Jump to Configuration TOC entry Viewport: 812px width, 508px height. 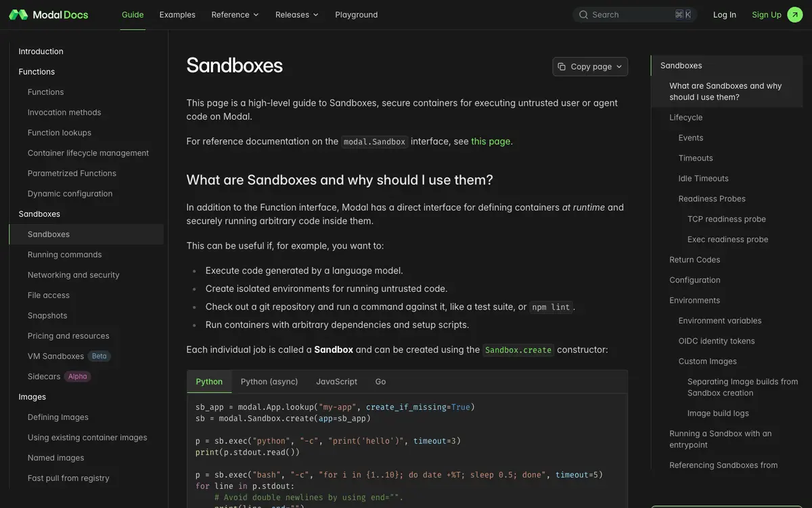[695, 280]
